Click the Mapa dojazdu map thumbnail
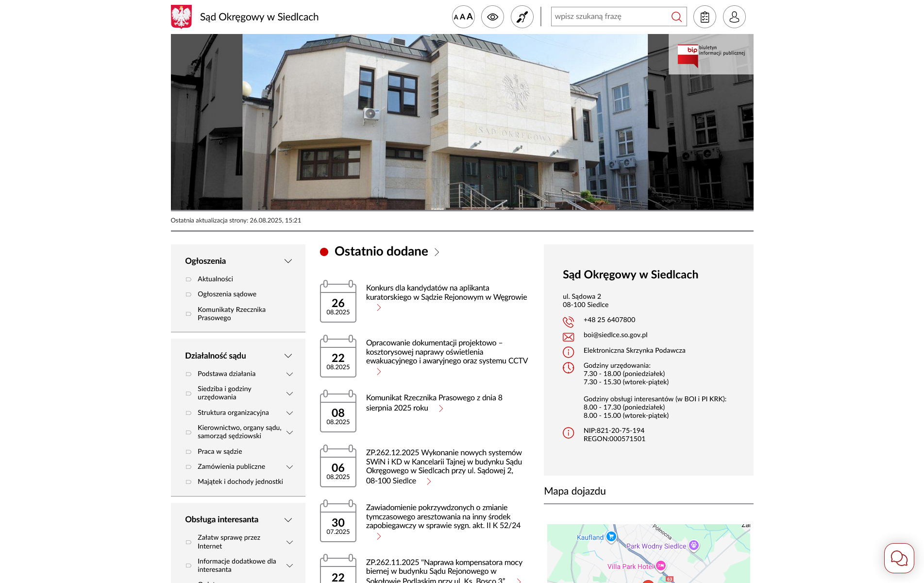This screenshot has height=583, width=924. 648,554
